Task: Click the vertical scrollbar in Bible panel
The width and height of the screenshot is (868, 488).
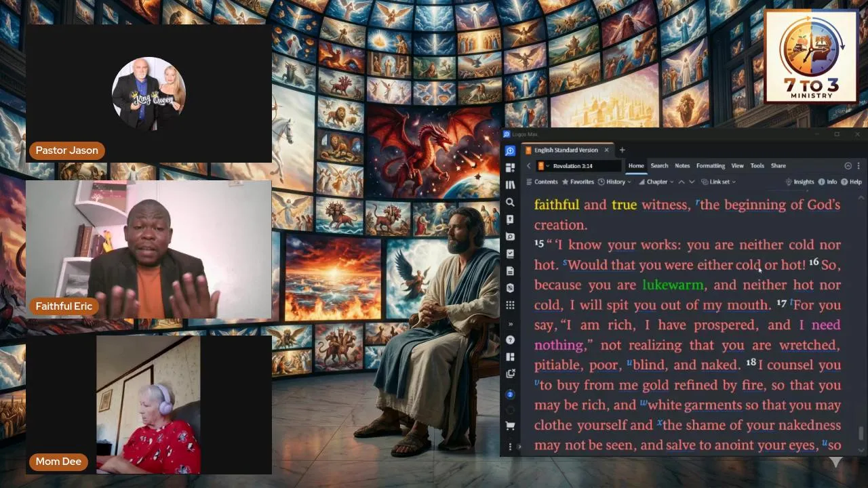Action: tap(861, 433)
